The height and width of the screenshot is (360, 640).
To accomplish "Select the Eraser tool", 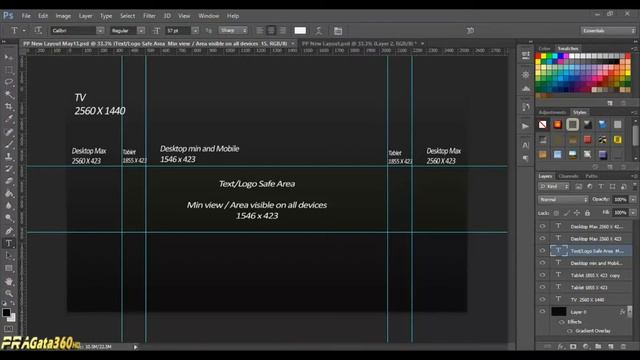I will (9, 181).
